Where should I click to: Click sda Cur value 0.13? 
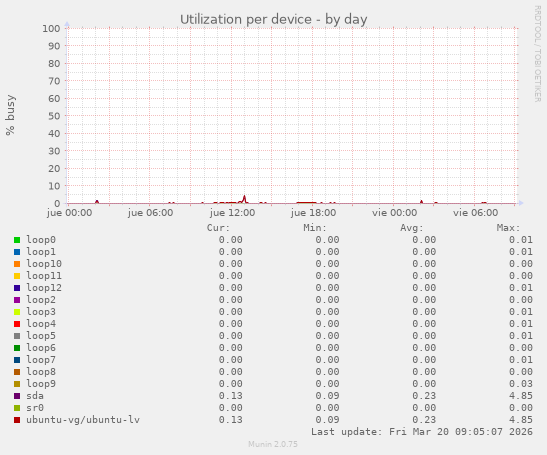pos(231,396)
